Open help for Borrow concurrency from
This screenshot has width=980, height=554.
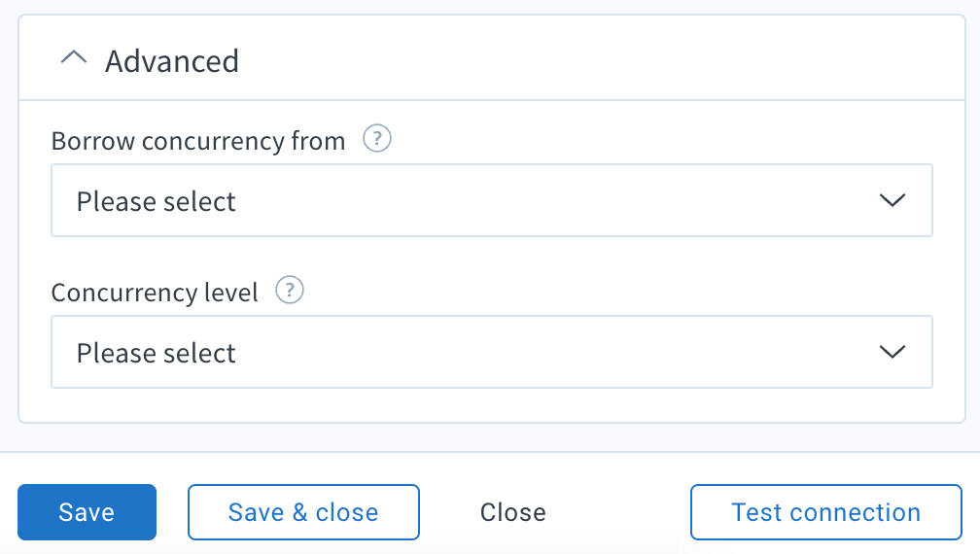pos(376,140)
